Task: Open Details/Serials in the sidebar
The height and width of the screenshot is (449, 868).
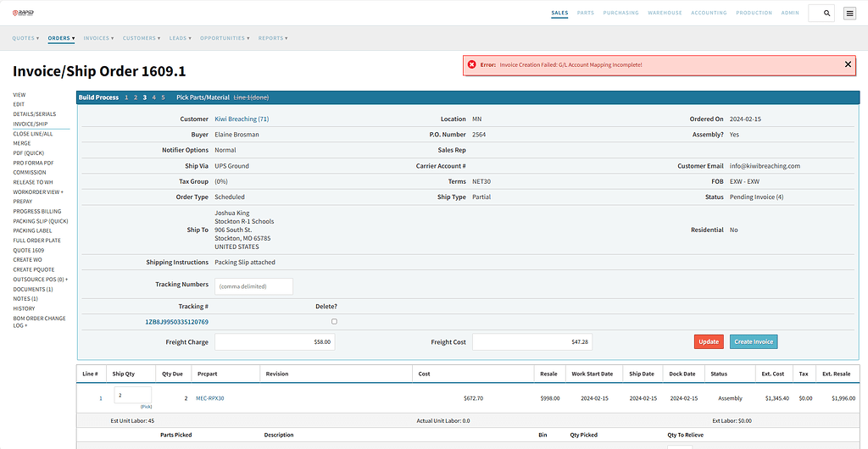Action: (35, 114)
